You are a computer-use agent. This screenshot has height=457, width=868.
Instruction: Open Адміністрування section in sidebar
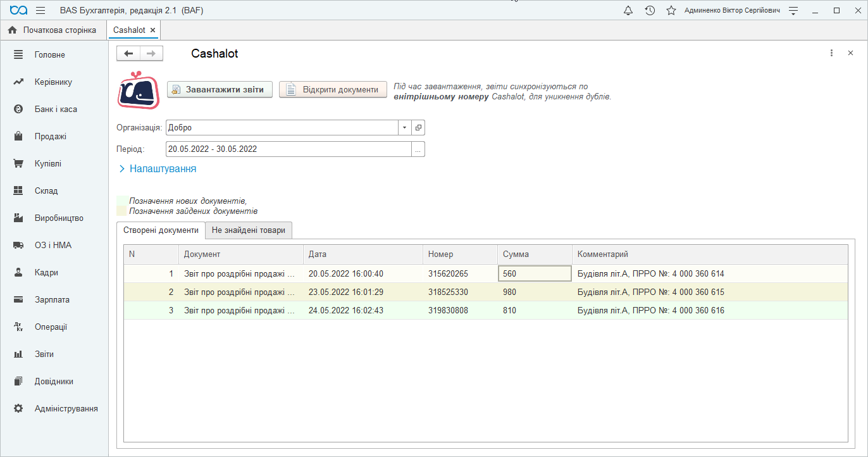(x=66, y=409)
